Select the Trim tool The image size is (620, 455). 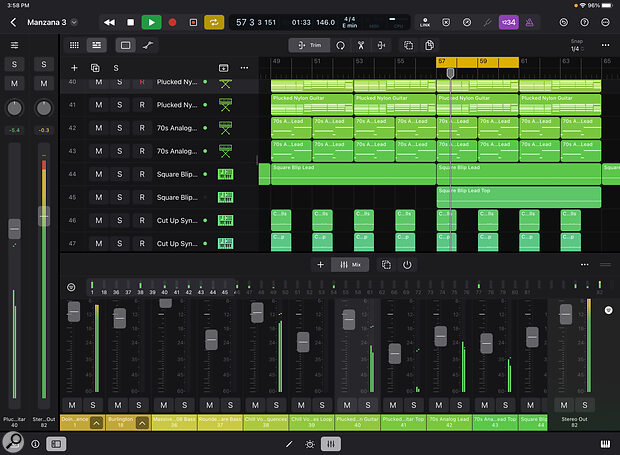(x=310, y=45)
